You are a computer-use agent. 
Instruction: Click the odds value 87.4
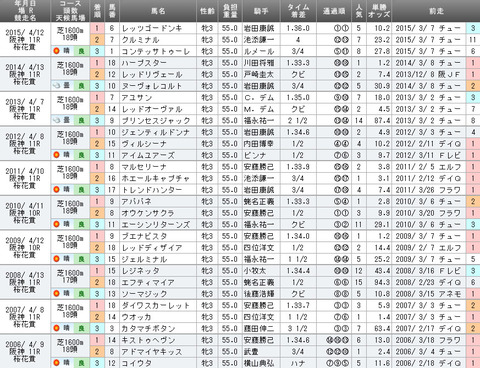tap(382, 121)
